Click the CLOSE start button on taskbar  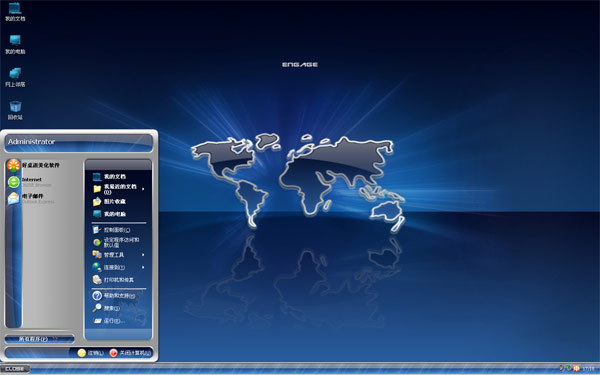15,369
